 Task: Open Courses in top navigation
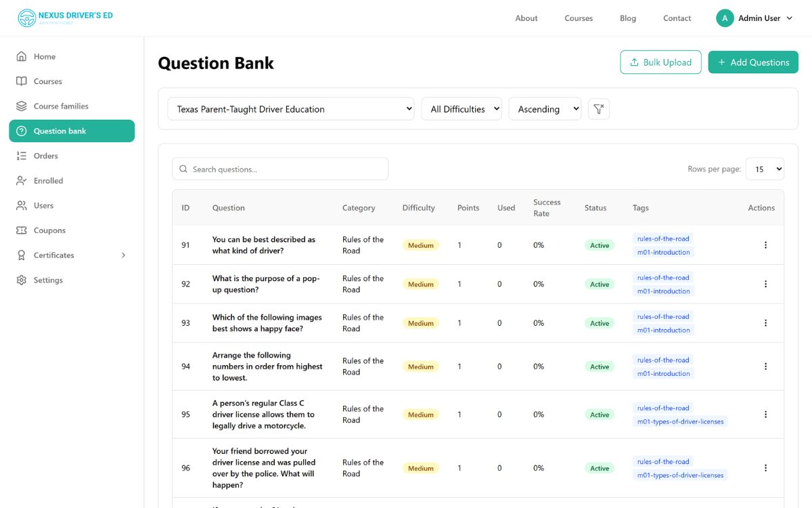tap(579, 18)
